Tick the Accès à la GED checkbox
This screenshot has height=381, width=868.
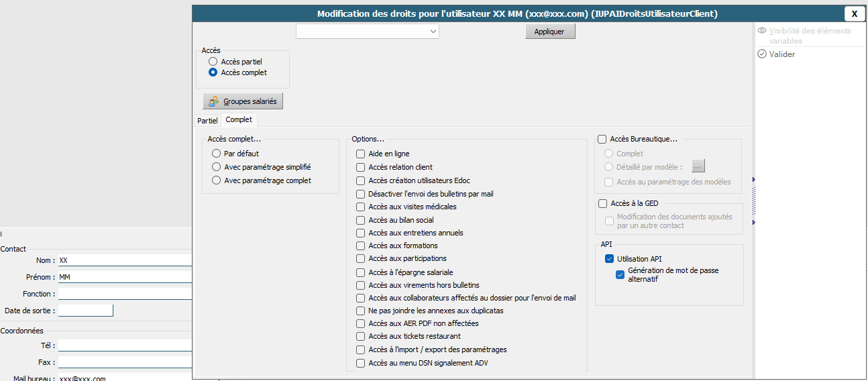pyautogui.click(x=602, y=203)
